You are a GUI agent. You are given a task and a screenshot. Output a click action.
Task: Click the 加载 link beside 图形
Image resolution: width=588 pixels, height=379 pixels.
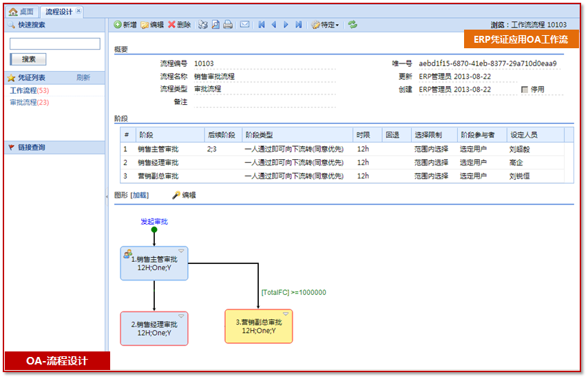(140, 195)
